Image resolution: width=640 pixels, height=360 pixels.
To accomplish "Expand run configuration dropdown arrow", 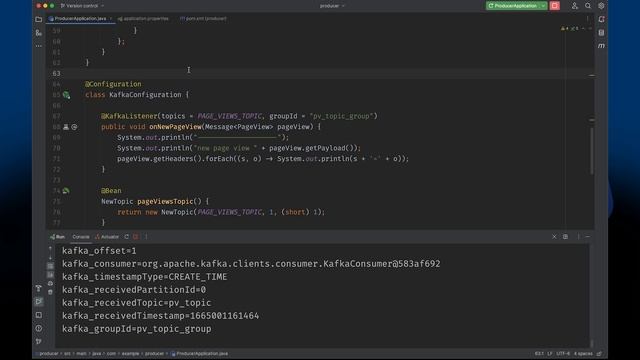I will click(543, 6).
